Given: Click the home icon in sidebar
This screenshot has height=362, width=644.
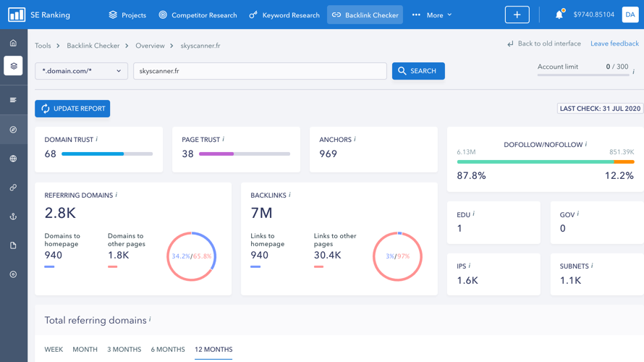Looking at the screenshot, I should (x=13, y=43).
